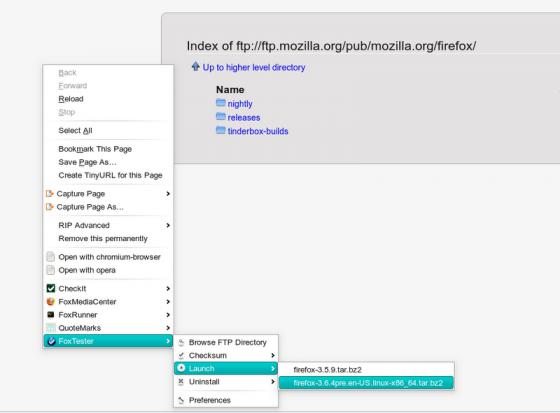
Task: Click the Capture Page icon
Action: point(50,194)
